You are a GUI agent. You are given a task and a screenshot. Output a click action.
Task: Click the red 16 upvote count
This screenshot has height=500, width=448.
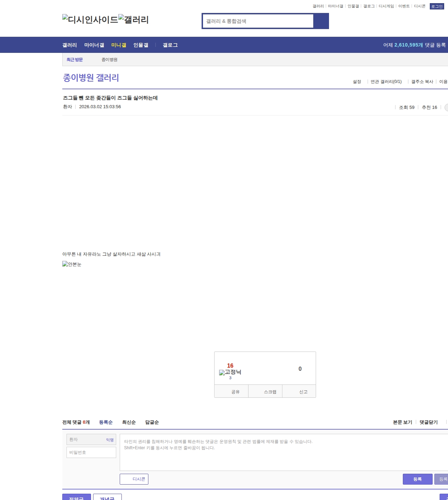tap(230, 366)
